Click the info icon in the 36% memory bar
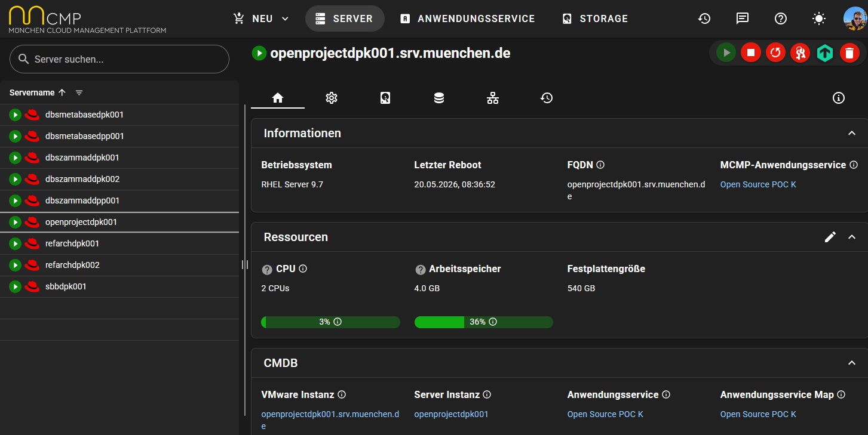Viewport: 868px width, 435px height. click(493, 322)
